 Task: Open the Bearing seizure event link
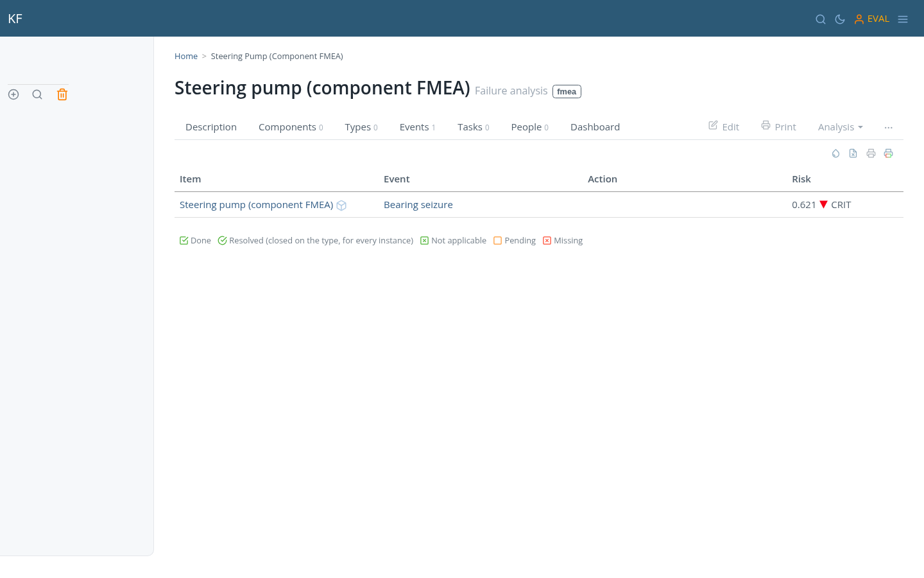(x=418, y=205)
